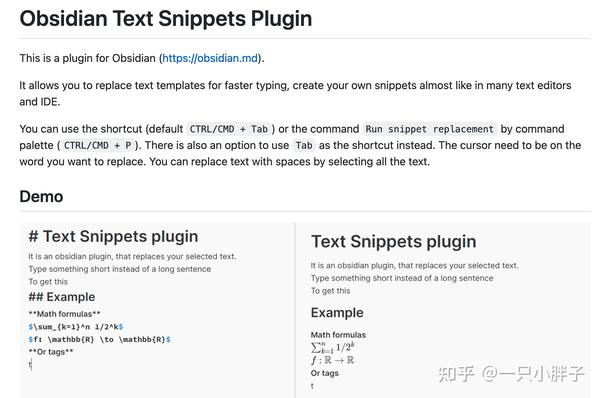The width and height of the screenshot is (600, 398).
Task: Click the \sum_{k=1}^n LaTeX source line
Action: [76, 327]
